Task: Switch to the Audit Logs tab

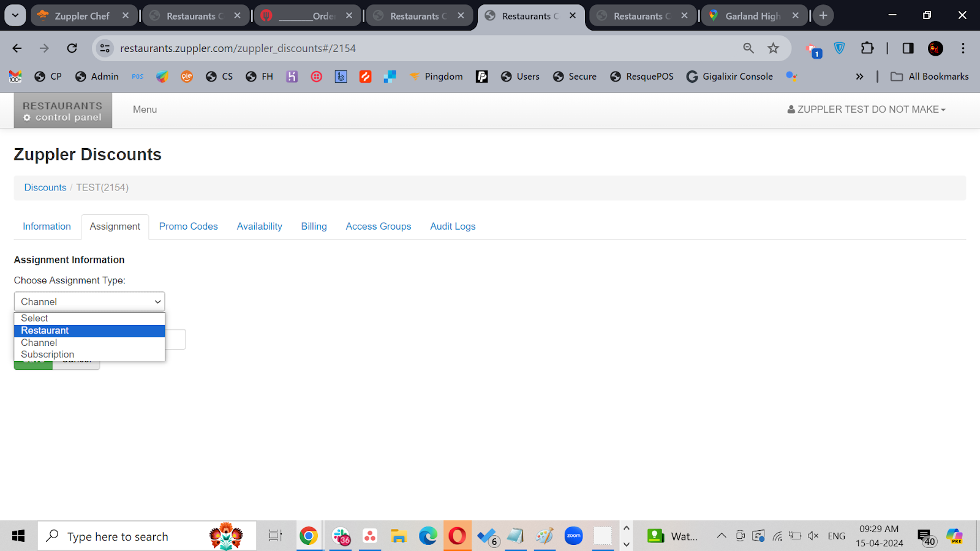Action: [453, 227]
